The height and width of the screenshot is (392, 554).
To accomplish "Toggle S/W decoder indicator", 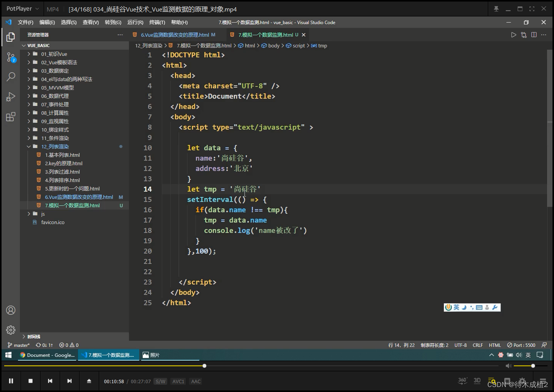I will tap(160, 381).
